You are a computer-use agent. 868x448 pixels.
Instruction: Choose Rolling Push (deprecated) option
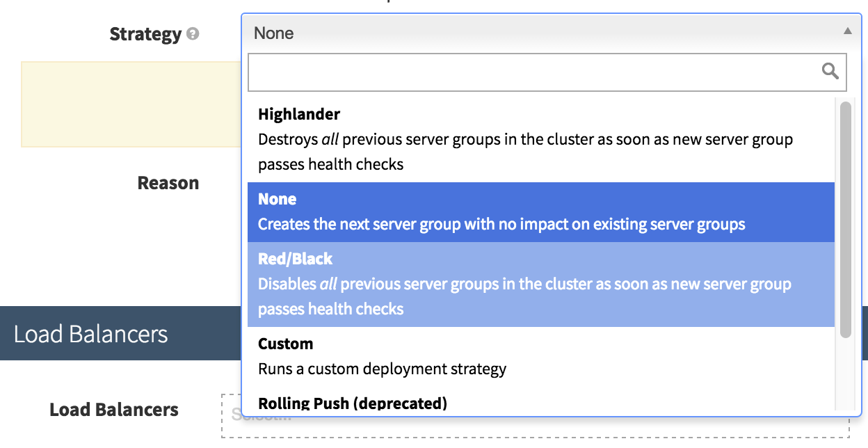[352, 403]
